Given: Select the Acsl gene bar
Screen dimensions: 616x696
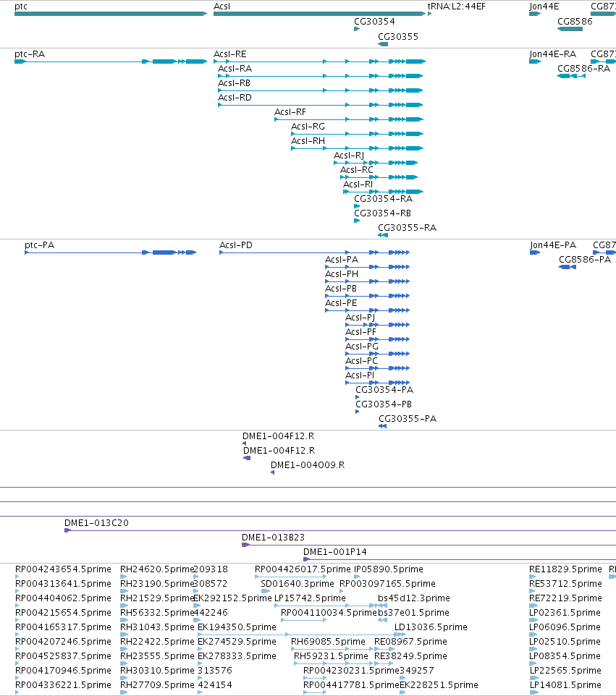Looking at the screenshot, I should tap(319, 14).
